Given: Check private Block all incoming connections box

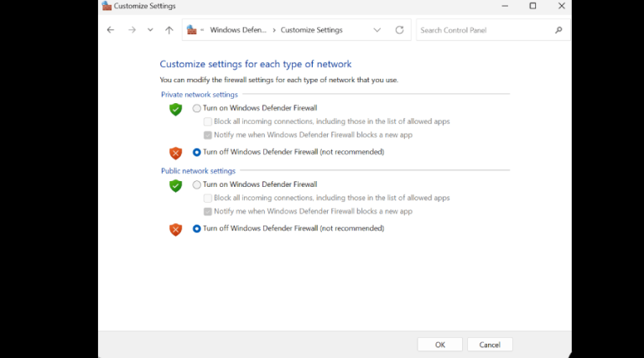Looking at the screenshot, I should [208, 122].
